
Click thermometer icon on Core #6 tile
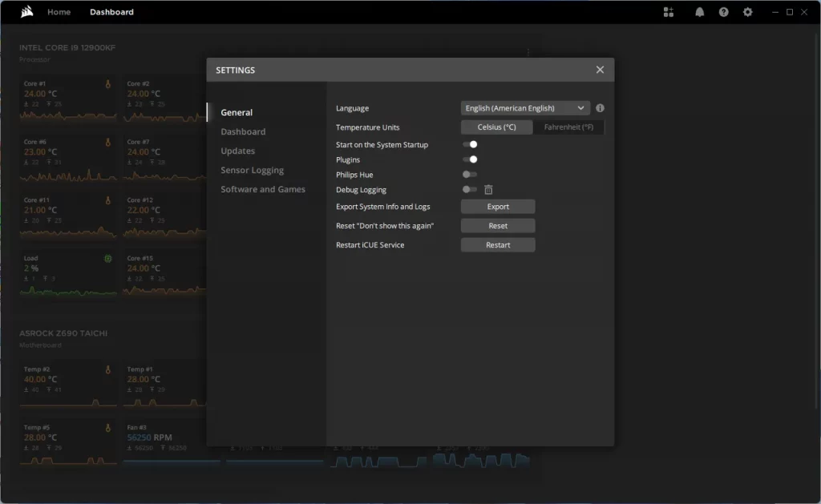tap(108, 142)
